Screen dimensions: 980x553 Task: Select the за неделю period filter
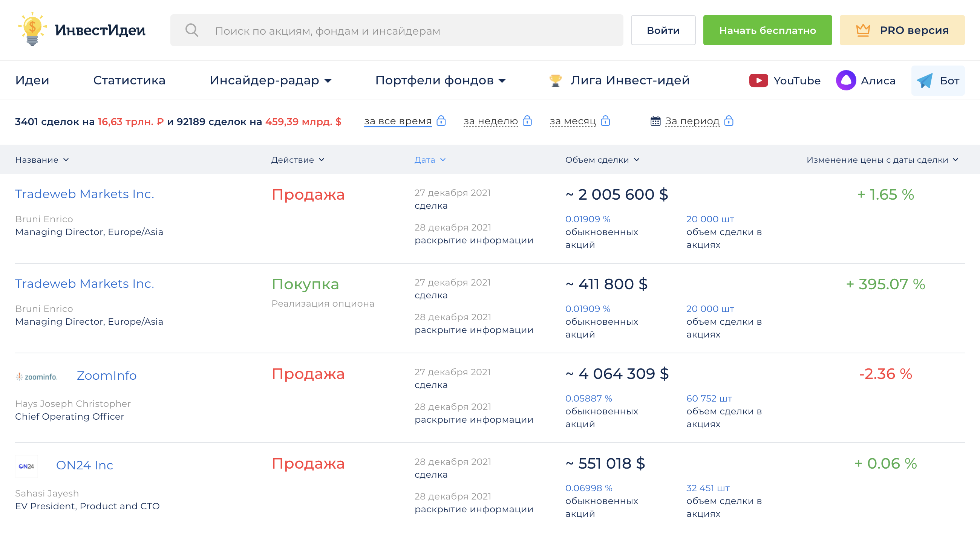[490, 121]
